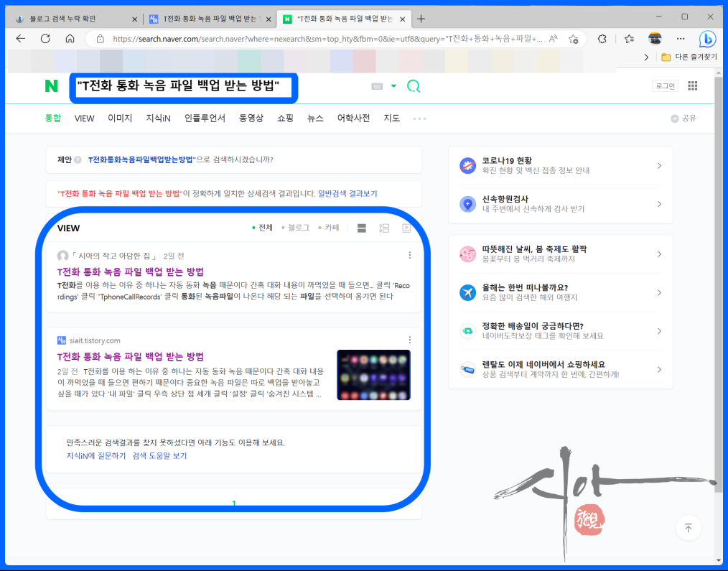Select the 통합 search tab
This screenshot has height=571, width=728.
tap(53, 118)
